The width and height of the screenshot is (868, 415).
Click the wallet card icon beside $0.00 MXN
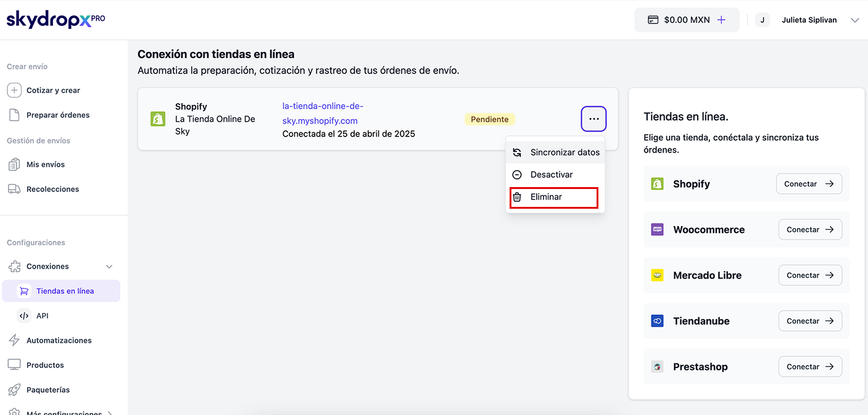[653, 20]
